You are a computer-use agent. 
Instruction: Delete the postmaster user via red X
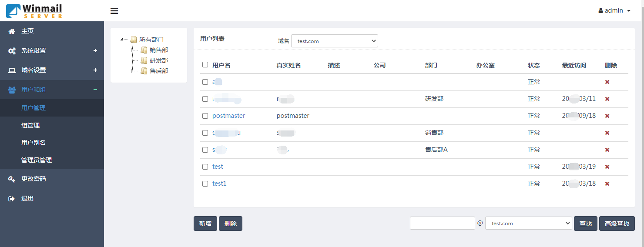click(x=607, y=116)
